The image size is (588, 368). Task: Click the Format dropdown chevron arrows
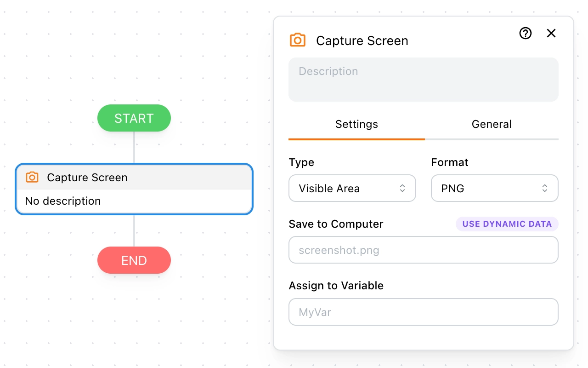tap(545, 188)
